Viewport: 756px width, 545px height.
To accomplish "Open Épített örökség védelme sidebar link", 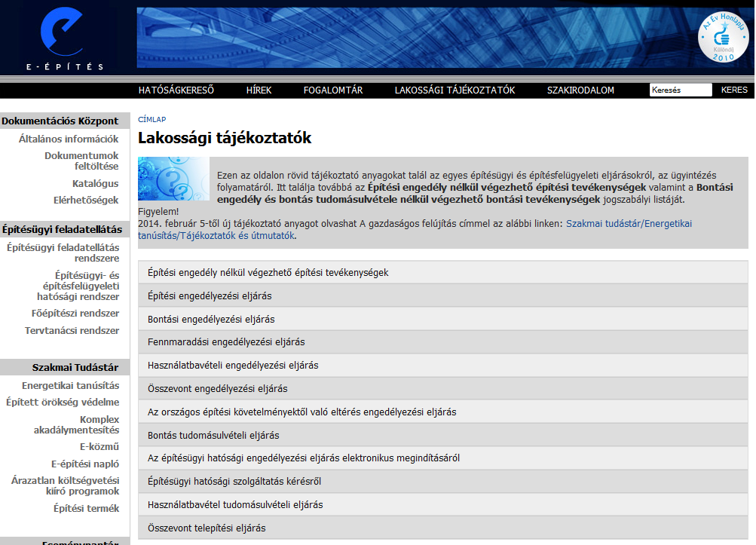I will tap(63, 403).
